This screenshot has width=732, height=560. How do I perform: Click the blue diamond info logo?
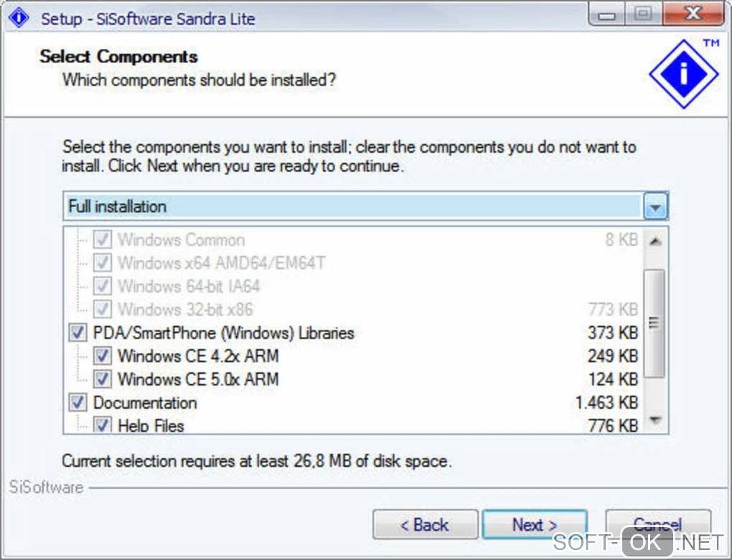[x=683, y=74]
